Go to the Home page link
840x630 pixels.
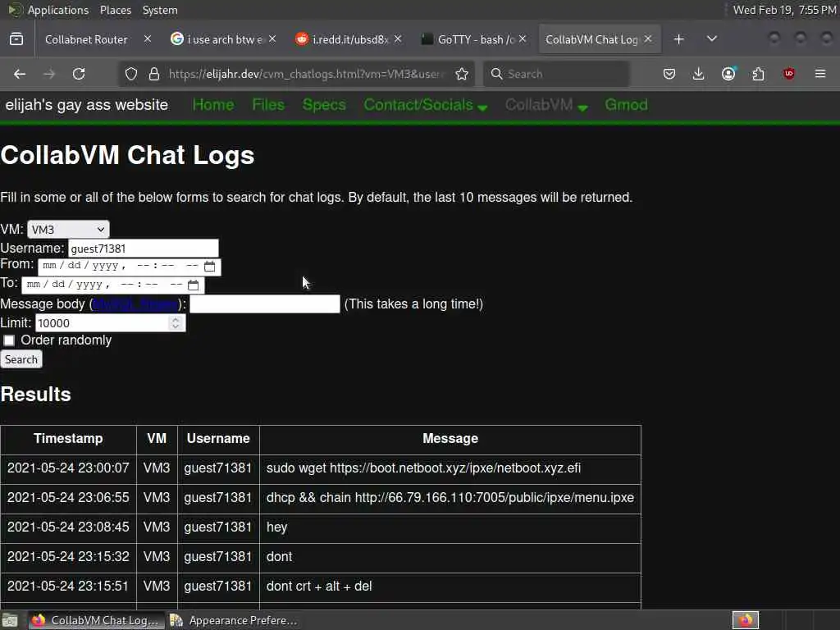click(213, 105)
